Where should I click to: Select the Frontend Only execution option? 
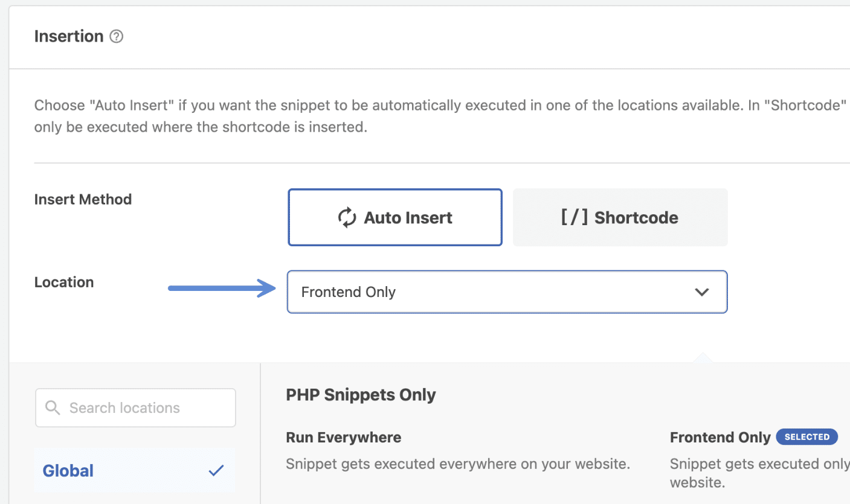point(720,437)
